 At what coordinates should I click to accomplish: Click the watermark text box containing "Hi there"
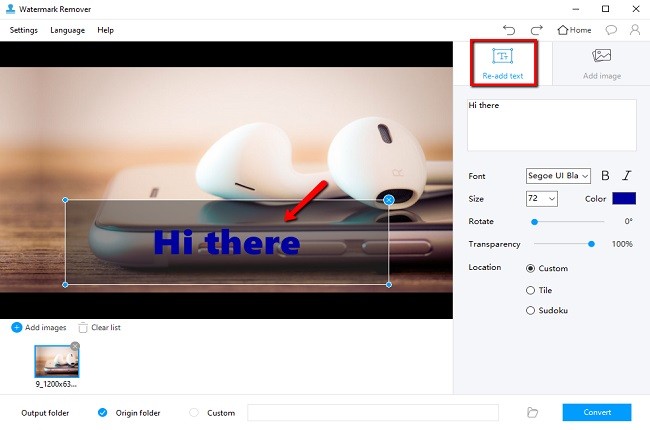pyautogui.click(x=552, y=125)
